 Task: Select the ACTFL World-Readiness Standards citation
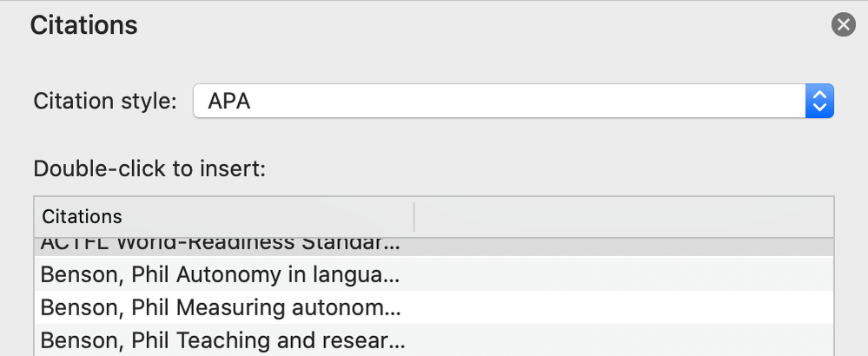point(220,245)
